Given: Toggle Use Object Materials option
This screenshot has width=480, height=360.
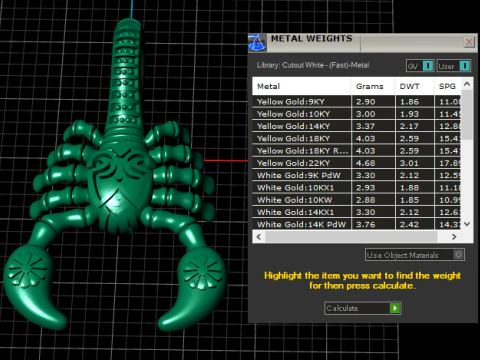Looking at the screenshot, I should click(415, 255).
